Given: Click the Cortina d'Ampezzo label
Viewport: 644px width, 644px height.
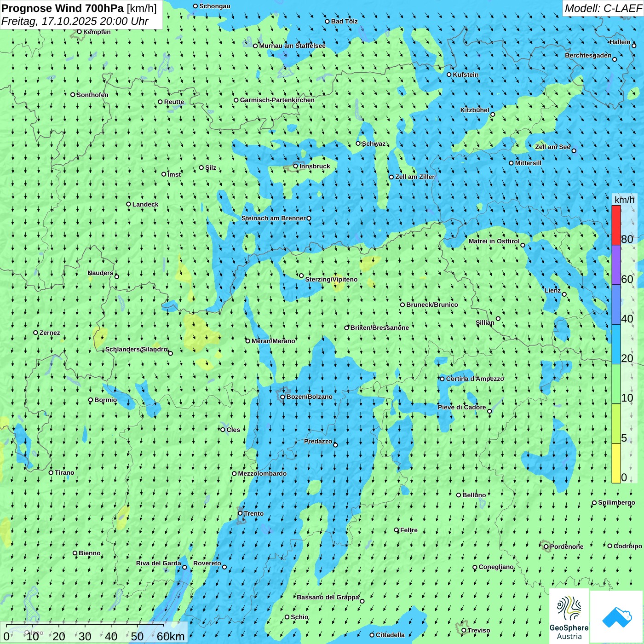Looking at the screenshot, I should pyautogui.click(x=475, y=379).
